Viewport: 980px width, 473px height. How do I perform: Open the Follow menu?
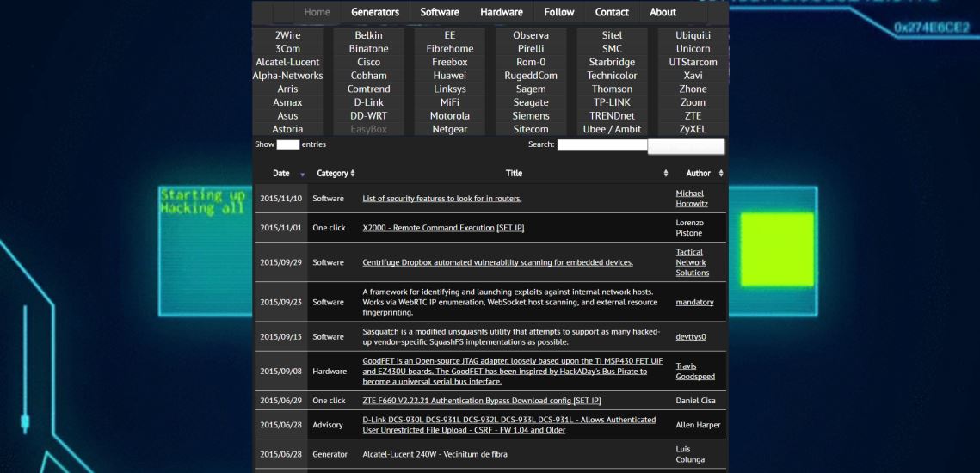(x=558, y=12)
